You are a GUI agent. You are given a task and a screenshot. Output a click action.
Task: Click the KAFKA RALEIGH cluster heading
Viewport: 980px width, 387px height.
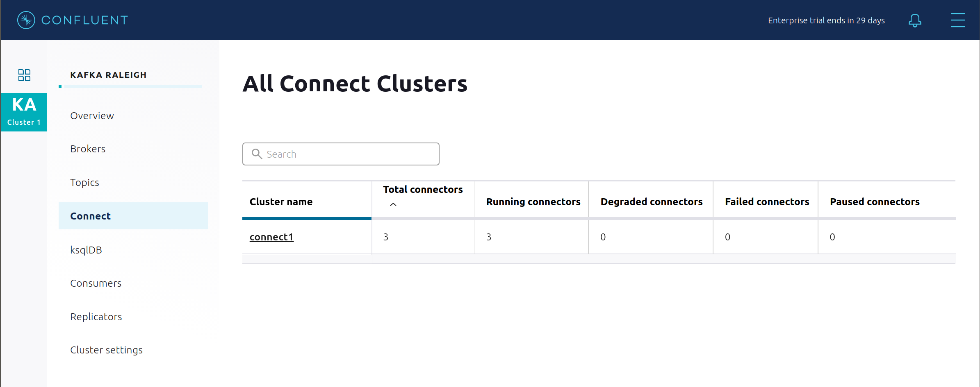[x=108, y=75]
